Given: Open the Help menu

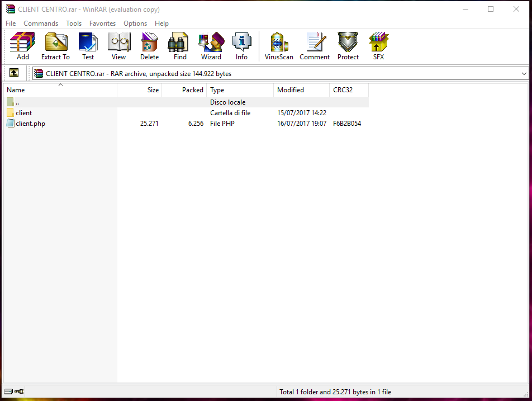Looking at the screenshot, I should click(x=161, y=23).
